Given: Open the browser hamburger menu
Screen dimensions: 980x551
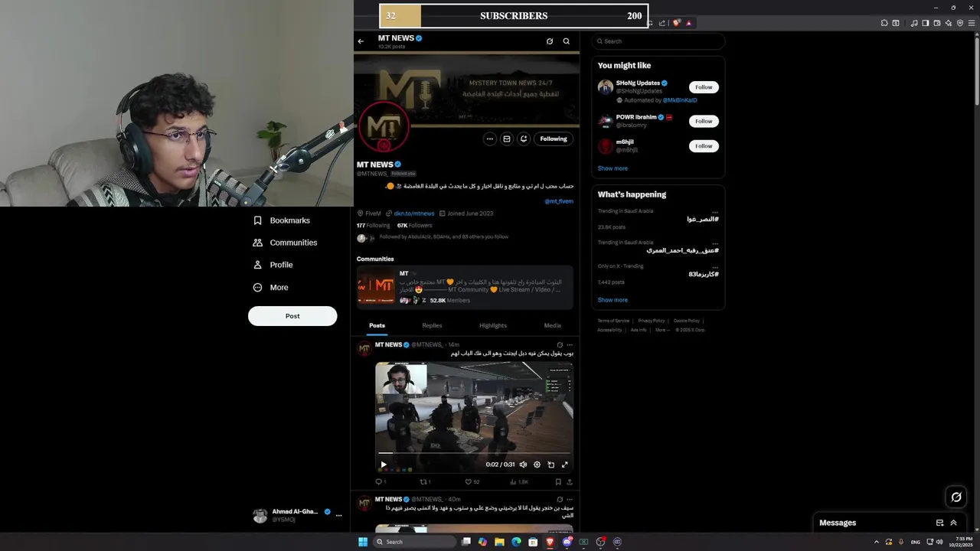Looking at the screenshot, I should [972, 23].
